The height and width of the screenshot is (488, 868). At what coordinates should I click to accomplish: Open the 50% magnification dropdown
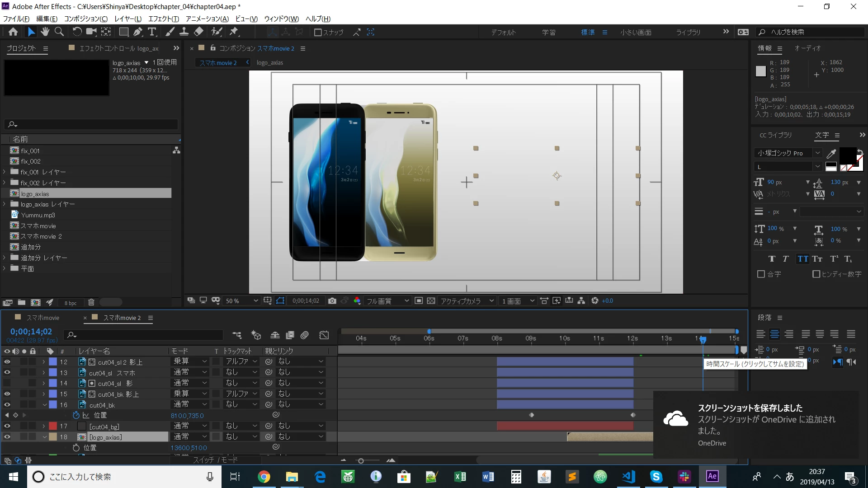pyautogui.click(x=241, y=301)
